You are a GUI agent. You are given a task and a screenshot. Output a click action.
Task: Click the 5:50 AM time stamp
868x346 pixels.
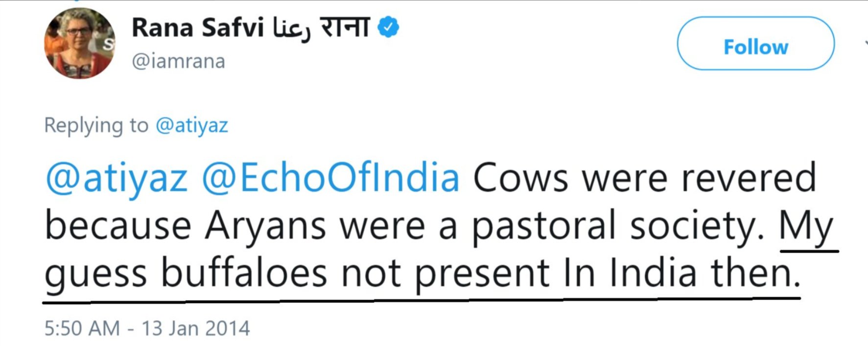click(82, 328)
